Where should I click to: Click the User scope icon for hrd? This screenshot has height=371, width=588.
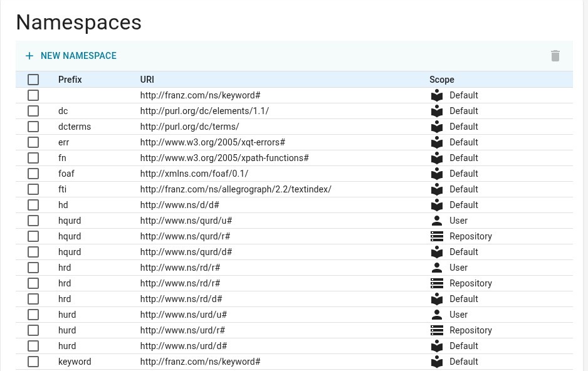(436, 268)
